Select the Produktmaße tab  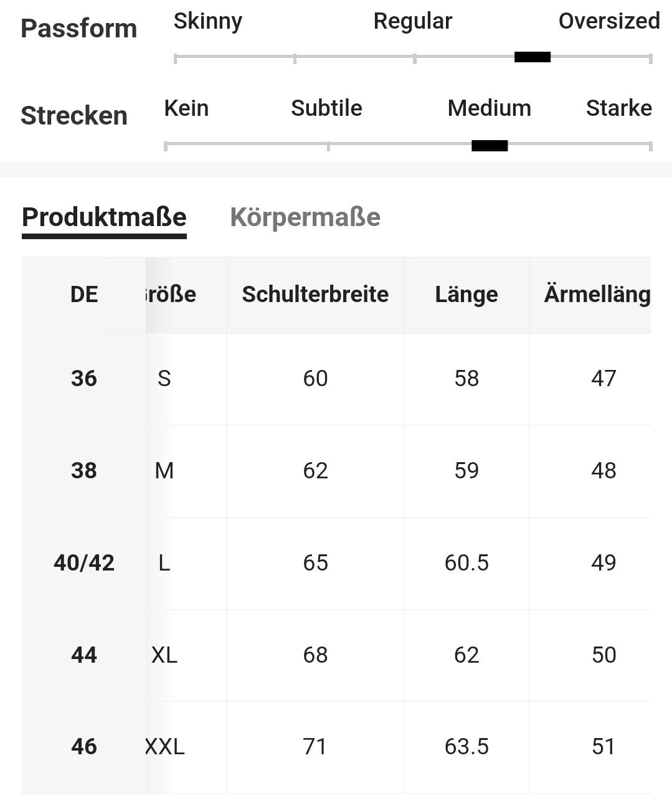click(104, 217)
